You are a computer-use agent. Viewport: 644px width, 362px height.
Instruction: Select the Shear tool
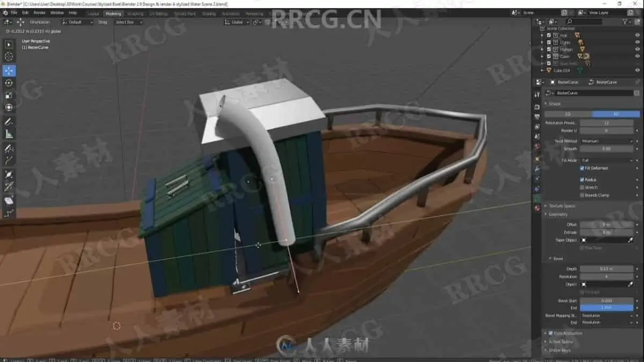point(9,201)
